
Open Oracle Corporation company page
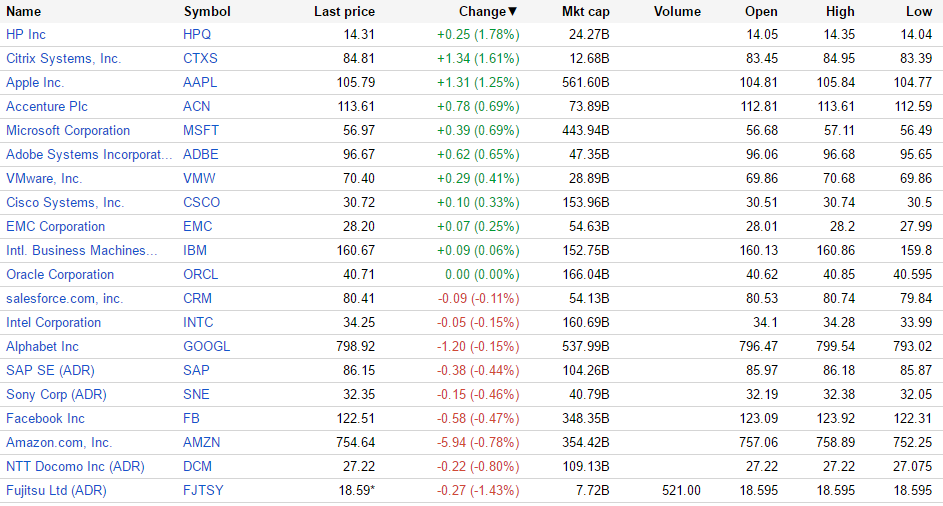tap(60, 274)
